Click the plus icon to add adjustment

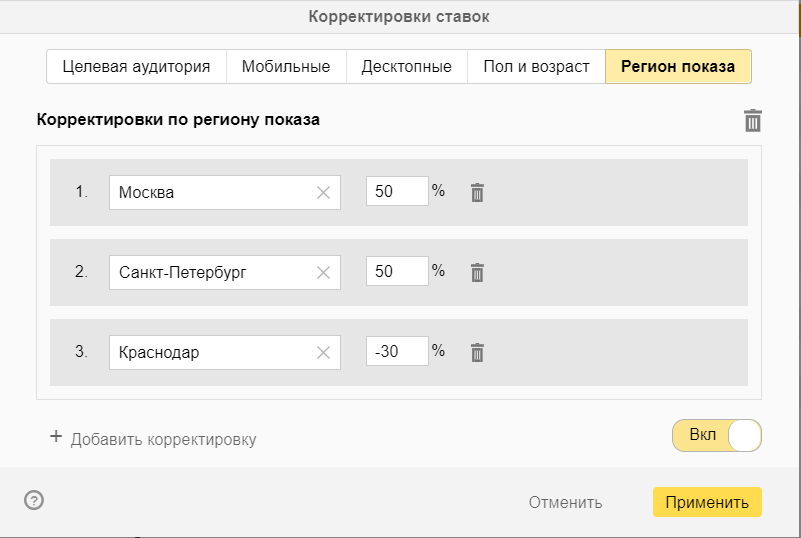(56, 436)
